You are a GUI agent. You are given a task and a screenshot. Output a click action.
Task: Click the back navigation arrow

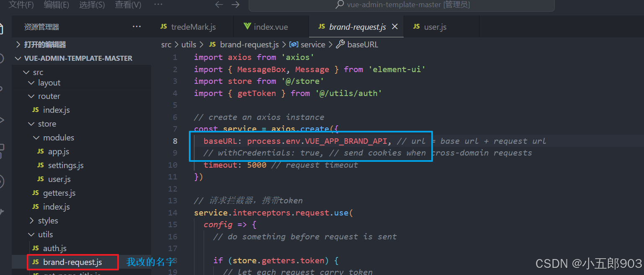(x=219, y=5)
